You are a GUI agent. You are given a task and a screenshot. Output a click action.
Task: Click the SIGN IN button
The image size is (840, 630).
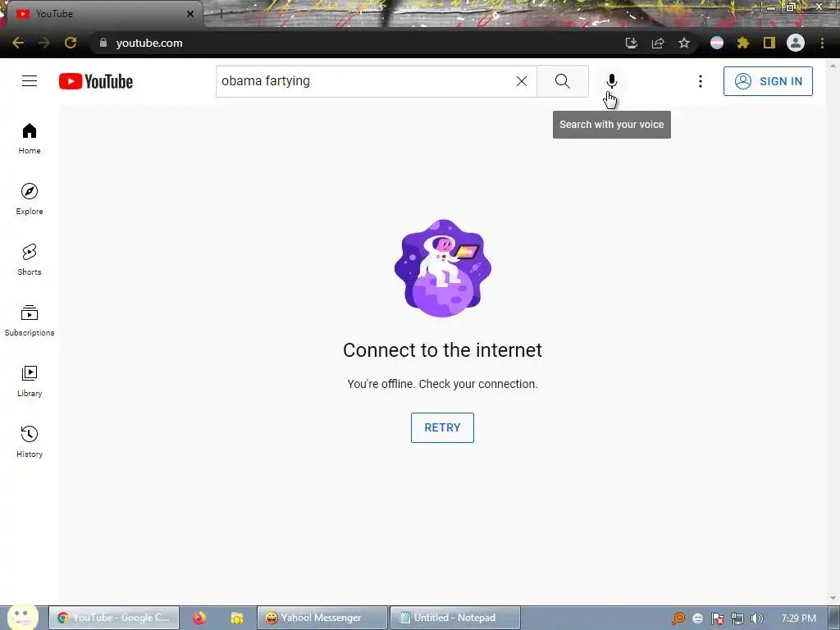pyautogui.click(x=768, y=81)
